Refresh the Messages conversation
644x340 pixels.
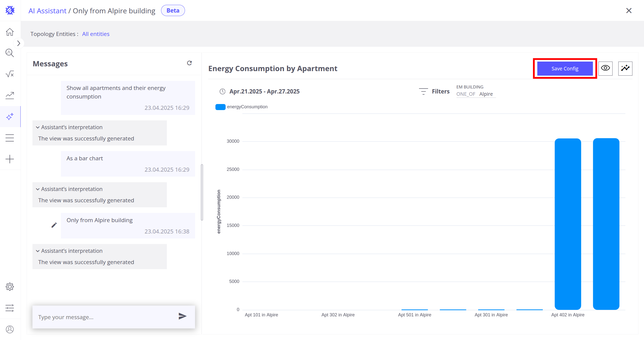189,63
